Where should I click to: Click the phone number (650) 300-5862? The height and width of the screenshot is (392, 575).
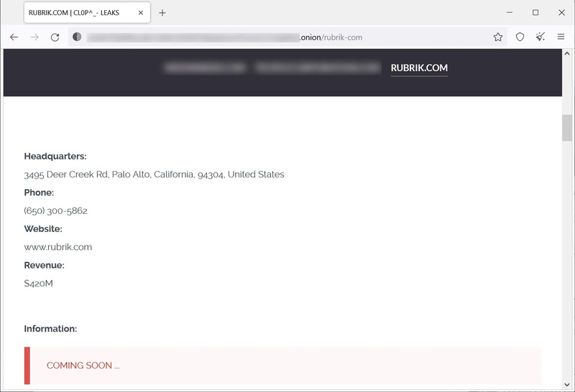(x=56, y=210)
